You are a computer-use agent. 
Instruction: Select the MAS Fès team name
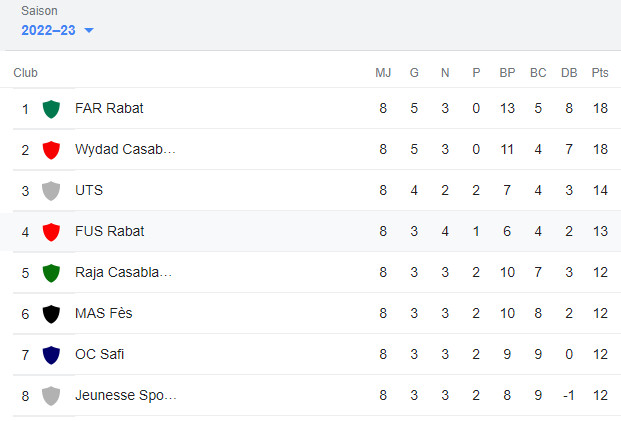tap(103, 313)
